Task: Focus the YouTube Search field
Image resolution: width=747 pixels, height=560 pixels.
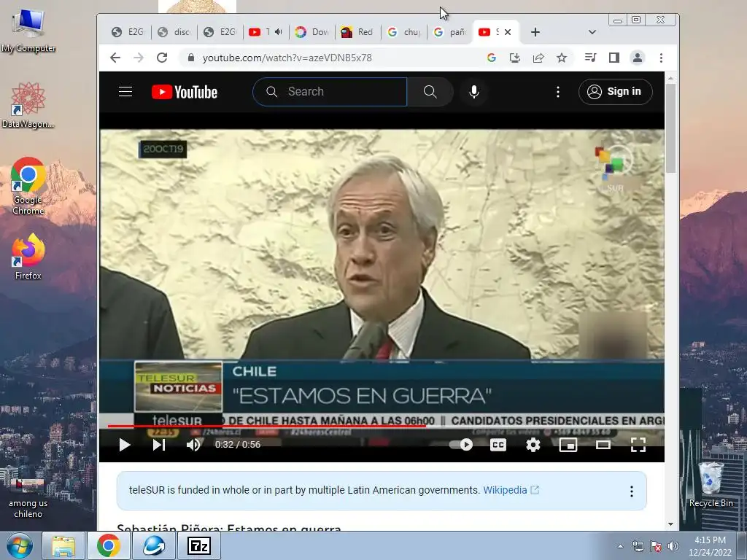Action: (x=330, y=91)
